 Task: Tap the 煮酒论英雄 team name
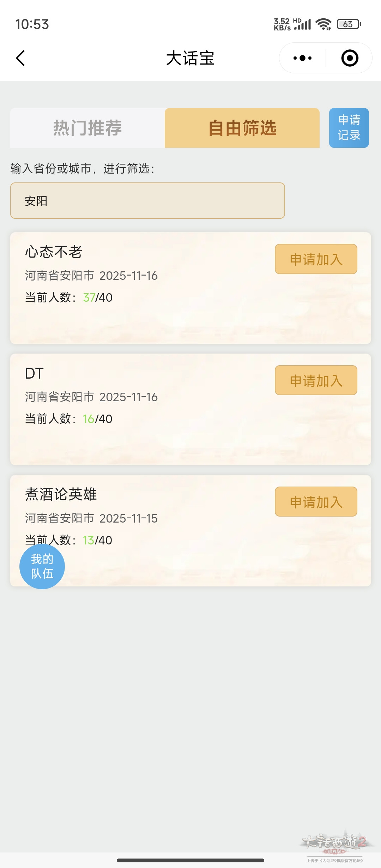tap(61, 494)
